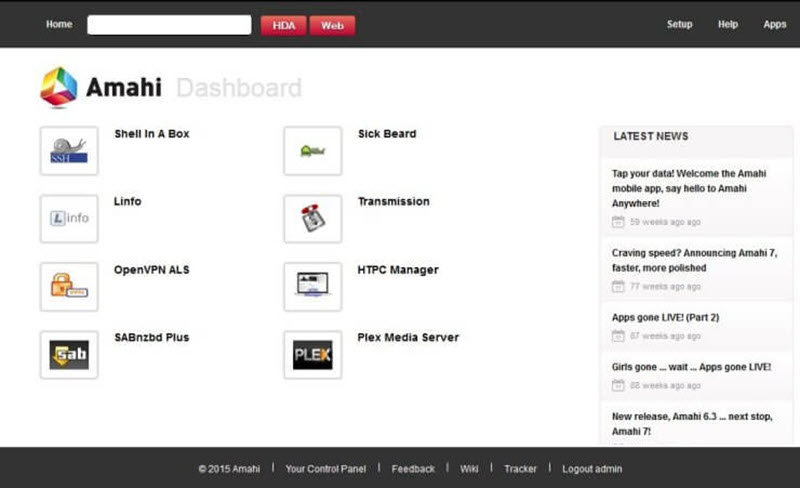Viewport: 800px width, 488px height.
Task: Open the Transmission text link
Action: 393,201
